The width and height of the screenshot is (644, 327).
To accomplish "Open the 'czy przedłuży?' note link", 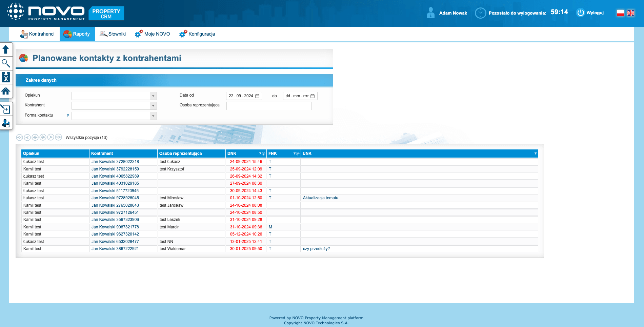I will (x=316, y=249).
